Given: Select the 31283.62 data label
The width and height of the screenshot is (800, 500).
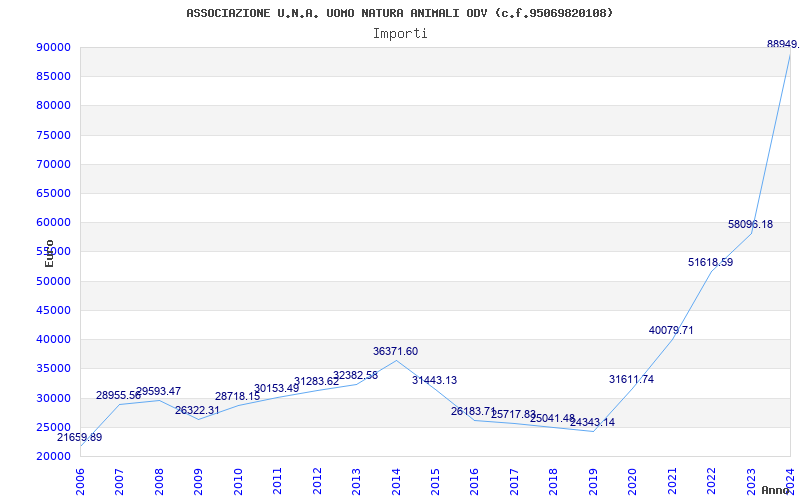Looking at the screenshot, I should 316,382.
